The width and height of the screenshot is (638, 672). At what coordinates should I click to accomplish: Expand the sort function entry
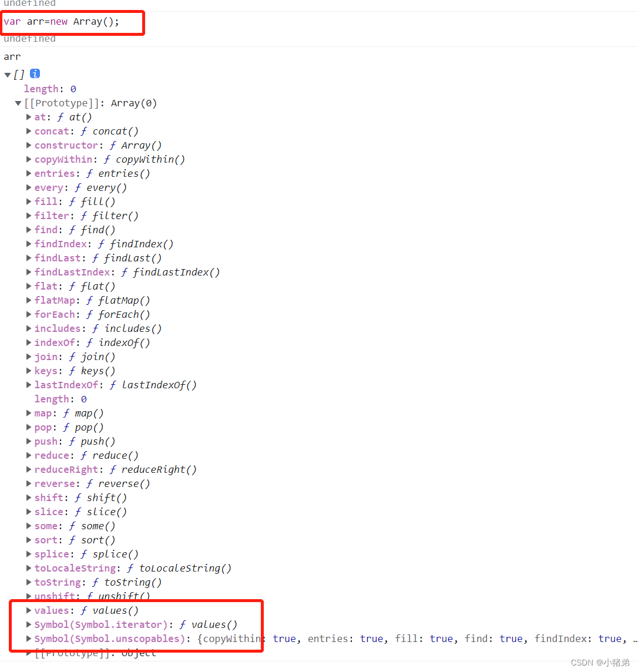pos(28,540)
